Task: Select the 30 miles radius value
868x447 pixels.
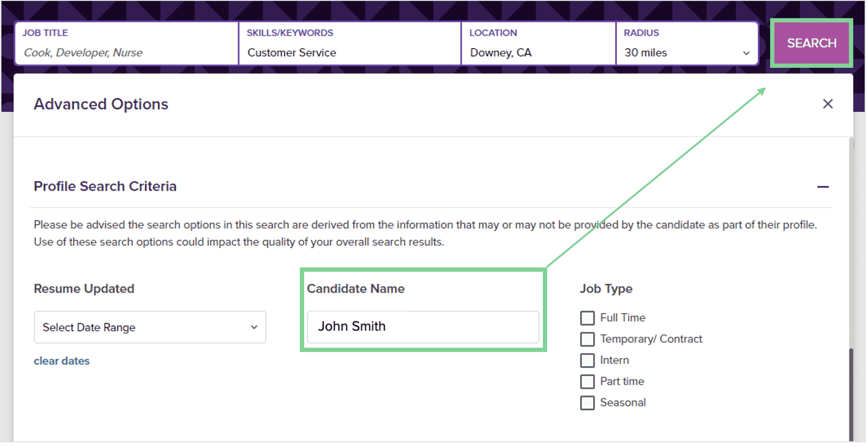Action: point(646,53)
